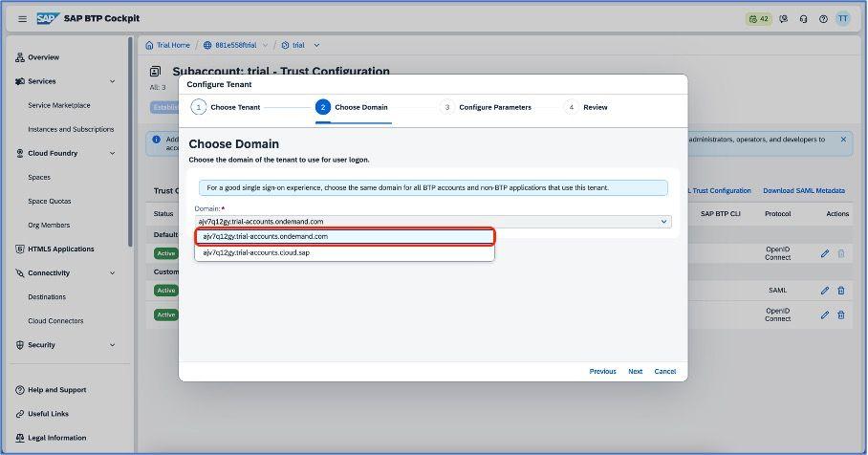This screenshot has height=455, width=868.
Task: Collapse the Services sidebar section
Action: click(113, 81)
